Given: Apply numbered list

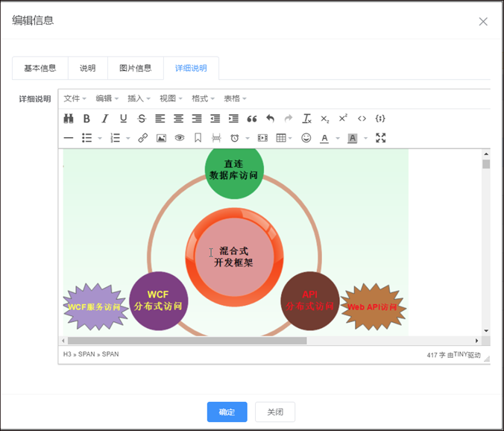Looking at the screenshot, I should [x=115, y=138].
